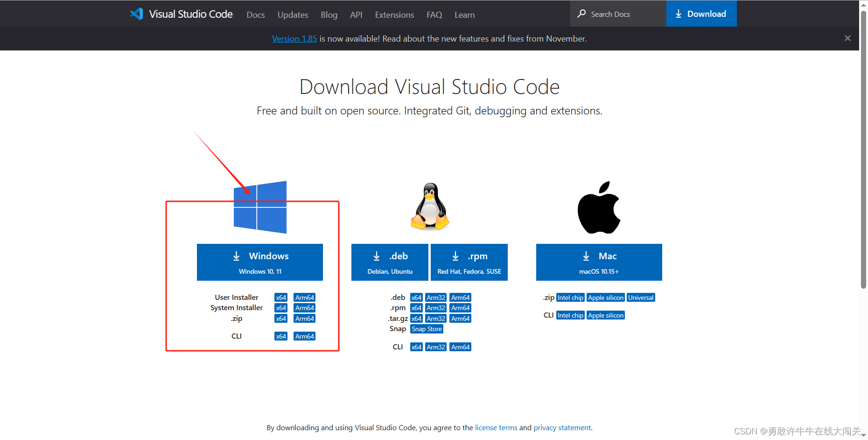Click the scrollbar down arrow

(863, 435)
